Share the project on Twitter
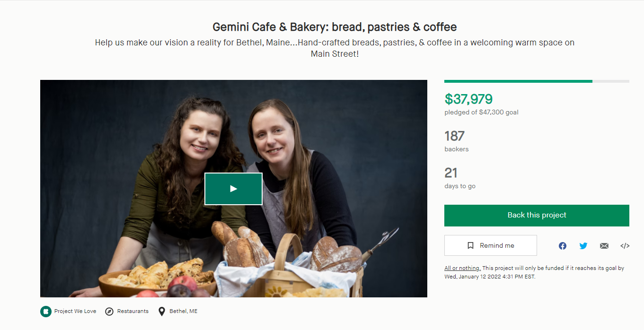This screenshot has height=330, width=644. [x=583, y=246]
